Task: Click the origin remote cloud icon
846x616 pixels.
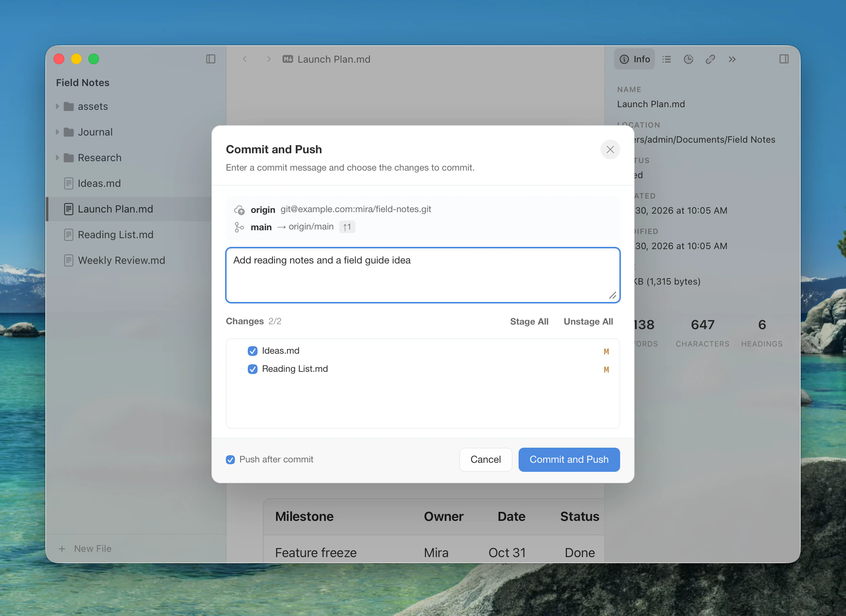Action: coord(239,209)
